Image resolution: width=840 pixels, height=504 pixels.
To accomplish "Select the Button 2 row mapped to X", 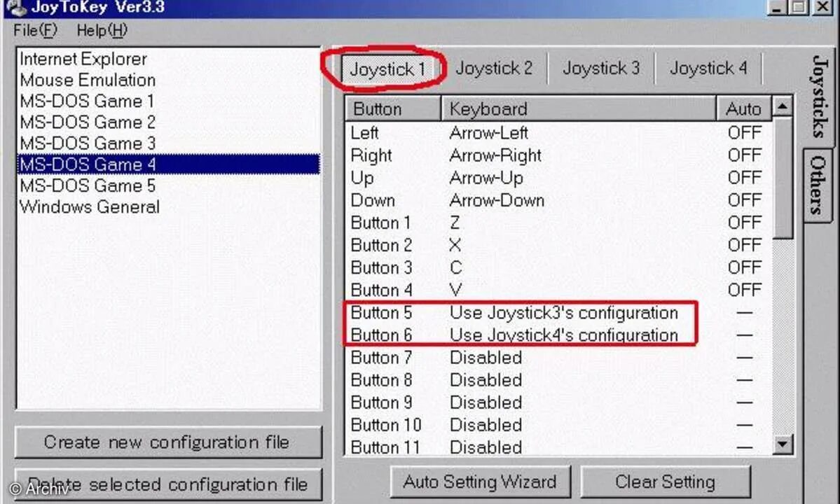I will pos(558,245).
